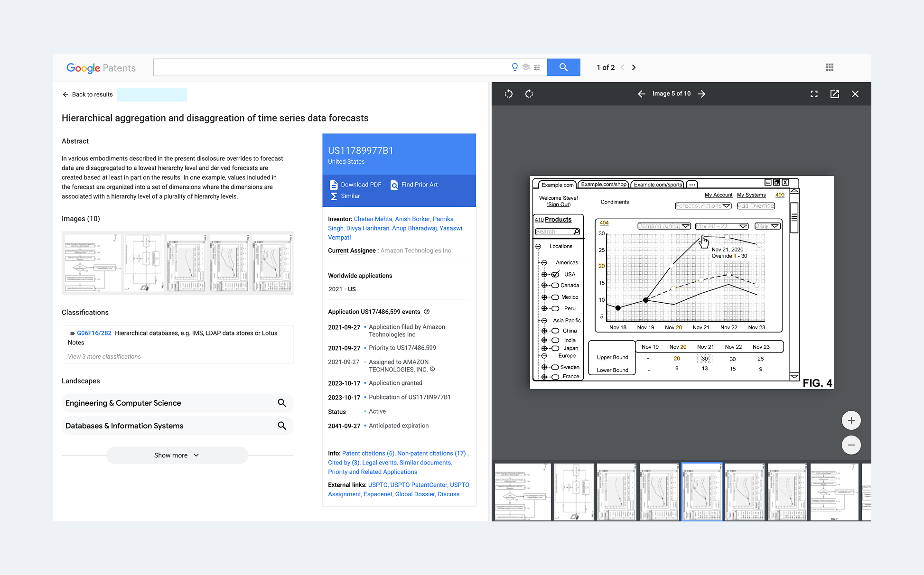Click the scholar cap icon in the search bar
This screenshot has height=575, width=924.
click(x=526, y=67)
